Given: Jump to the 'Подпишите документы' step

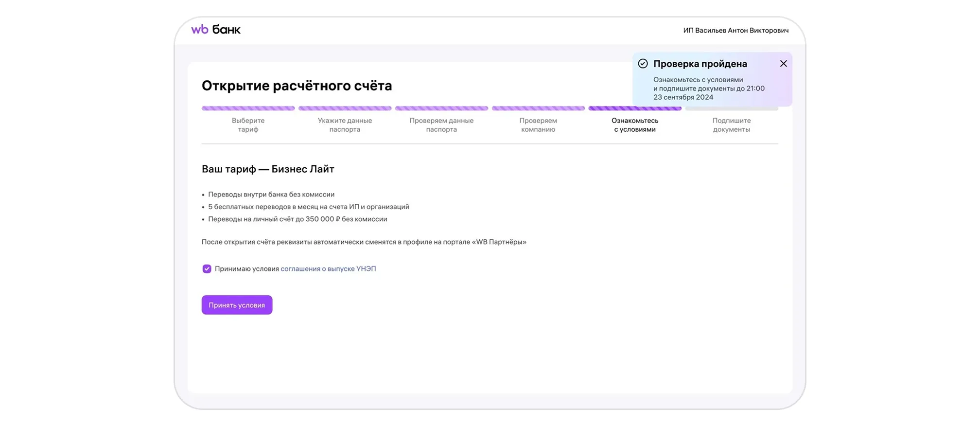Looking at the screenshot, I should [731, 125].
